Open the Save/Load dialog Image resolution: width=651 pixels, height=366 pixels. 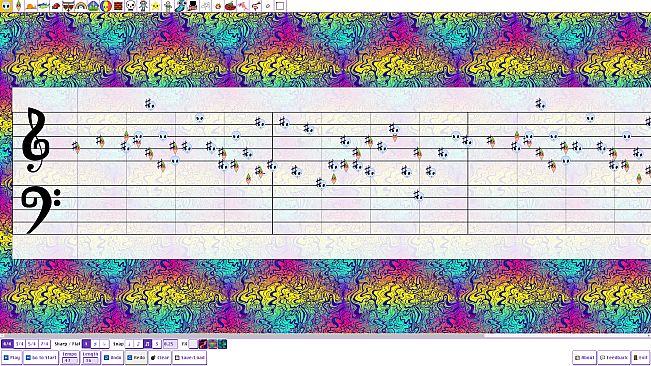(x=189, y=357)
